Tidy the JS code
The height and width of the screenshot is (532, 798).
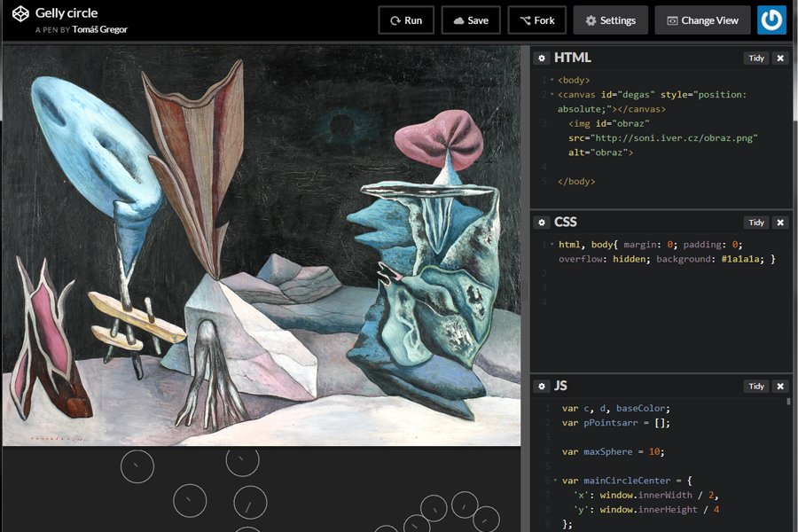click(755, 387)
